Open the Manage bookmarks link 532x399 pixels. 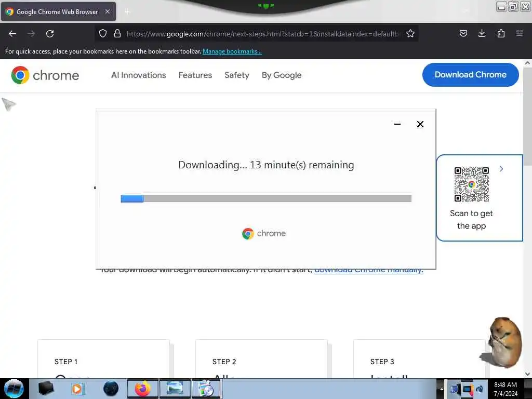coord(232,51)
